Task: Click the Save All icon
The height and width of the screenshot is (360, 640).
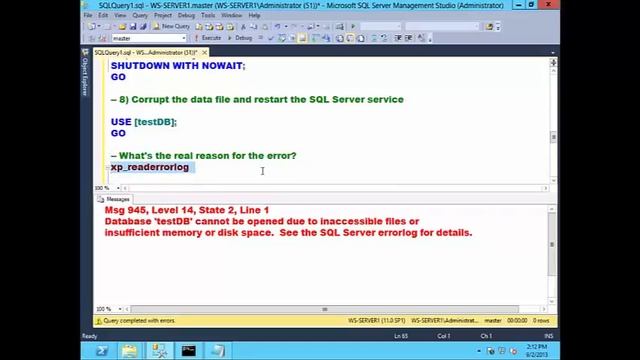Action: click(x=143, y=27)
